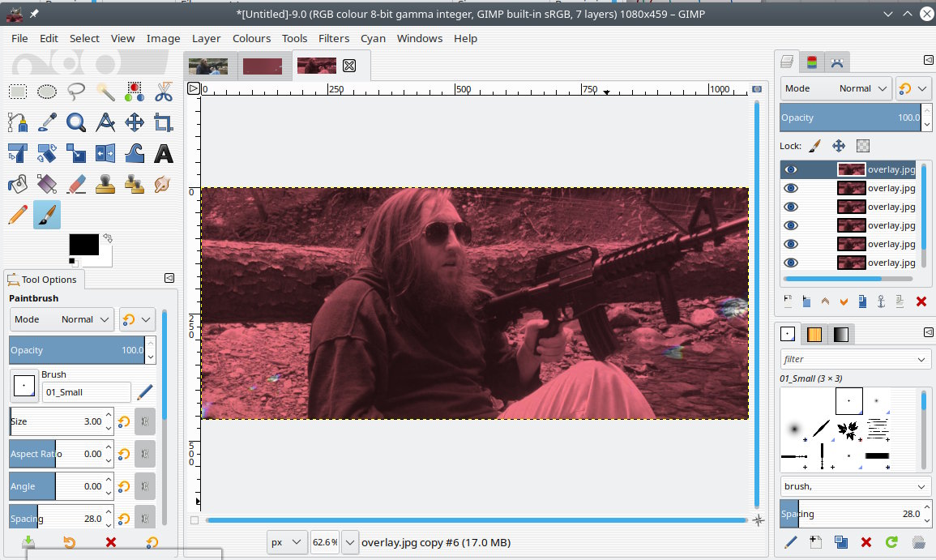Open the Filters menu
Viewport: 936px width, 560px height.
[333, 38]
